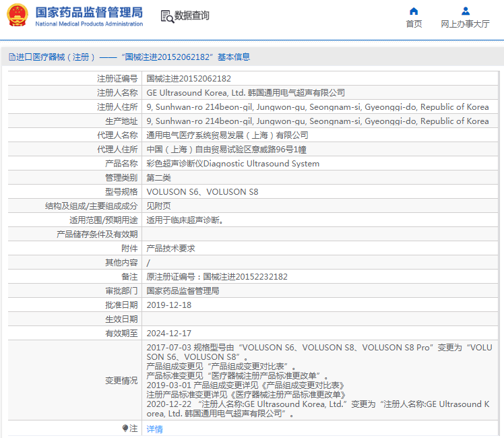Screen dimensions: 504x438
Task: Go to 首页 text label
Action: click(414, 24)
